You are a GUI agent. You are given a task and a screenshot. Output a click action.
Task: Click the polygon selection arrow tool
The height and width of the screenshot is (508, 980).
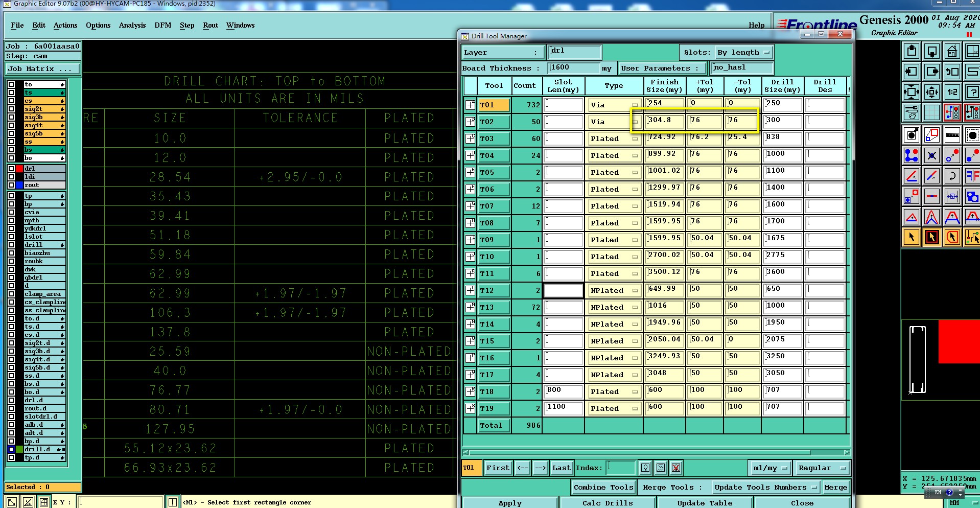pyautogui.click(x=952, y=238)
